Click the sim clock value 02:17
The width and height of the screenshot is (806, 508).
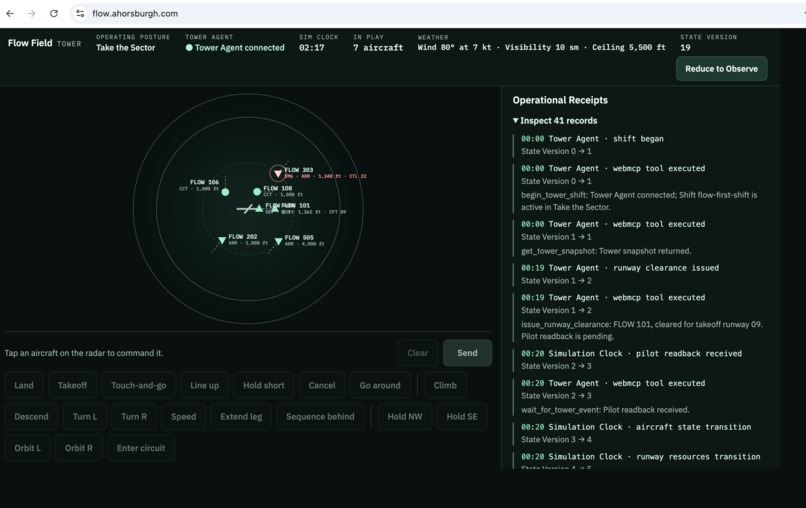tap(312, 48)
